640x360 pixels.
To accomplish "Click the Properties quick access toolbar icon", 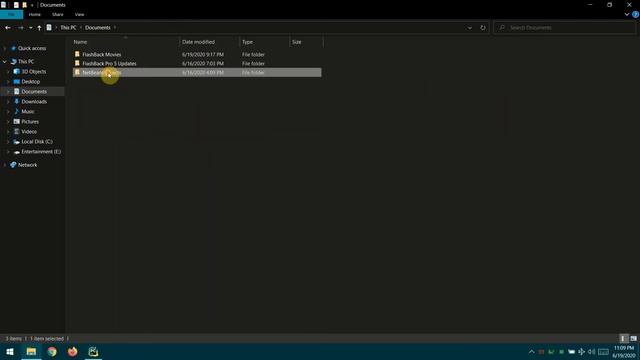I will pos(16,5).
